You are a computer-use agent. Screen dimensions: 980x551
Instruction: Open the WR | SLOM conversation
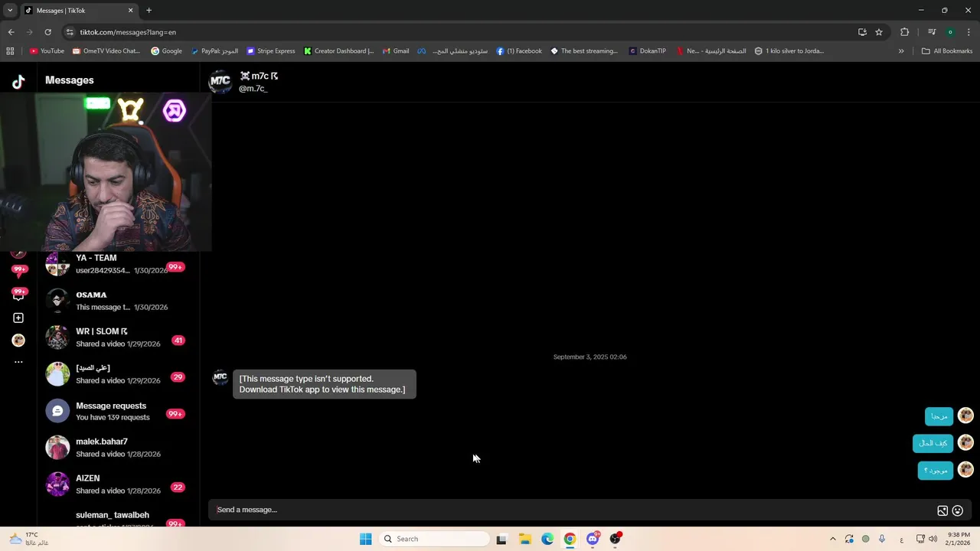click(119, 337)
